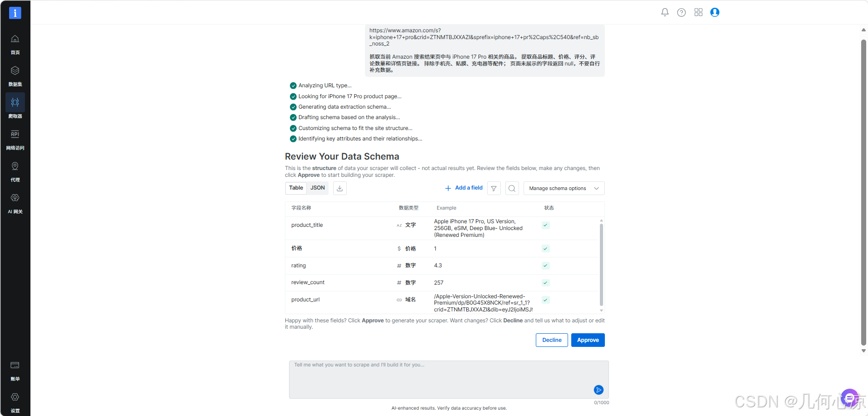868x416 pixels.
Task: Click 'Generating data extraction schema...' step
Action: (344, 107)
